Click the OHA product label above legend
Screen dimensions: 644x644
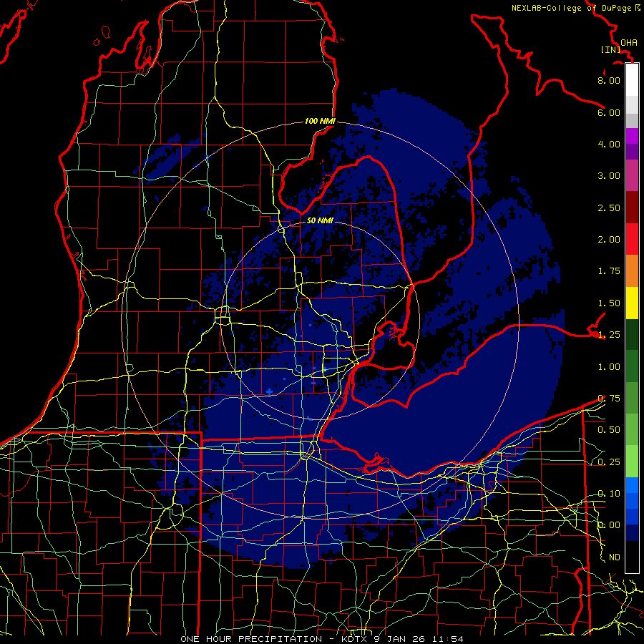pos(629,43)
